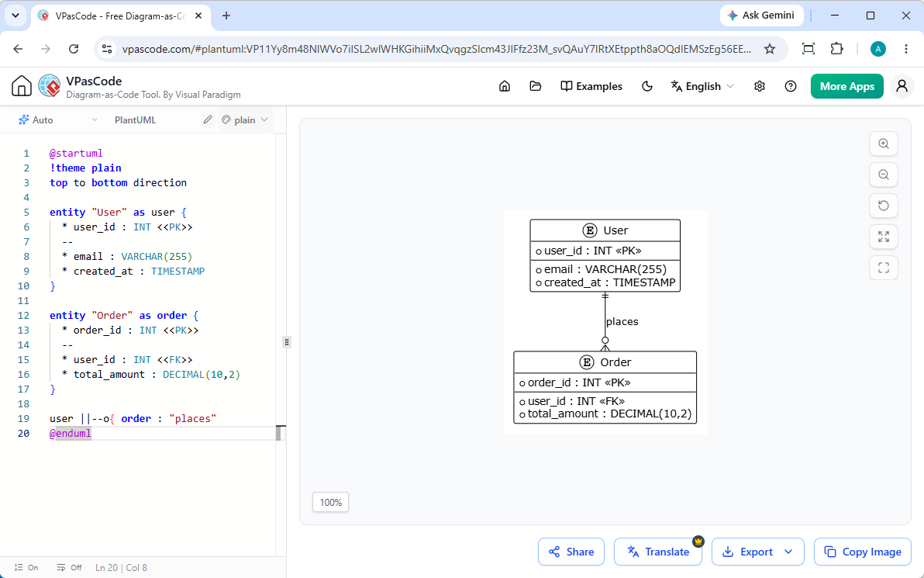Click Ask Gemini button
The height and width of the screenshot is (578, 924).
click(760, 16)
